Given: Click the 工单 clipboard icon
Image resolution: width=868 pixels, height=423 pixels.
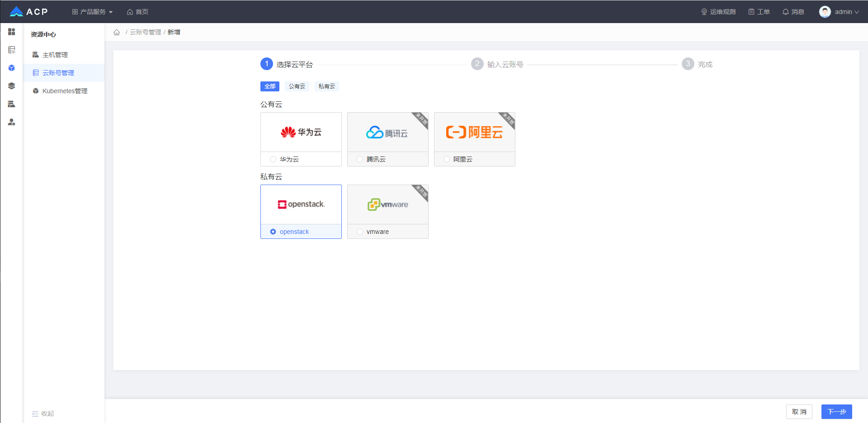Looking at the screenshot, I should click(751, 12).
